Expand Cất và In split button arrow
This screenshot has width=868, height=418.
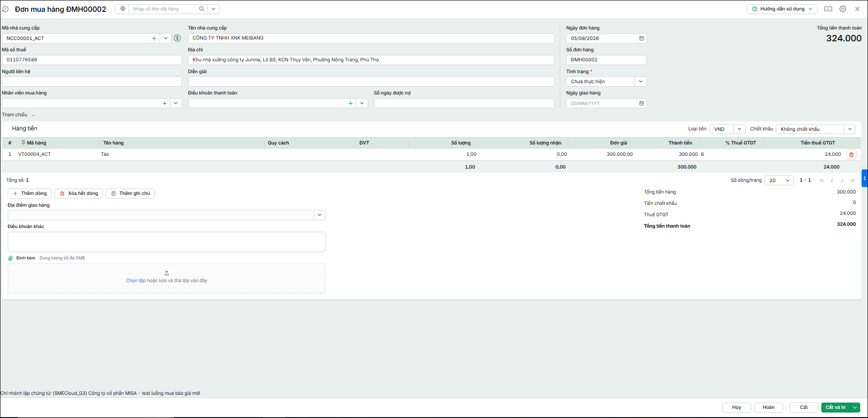855,408
